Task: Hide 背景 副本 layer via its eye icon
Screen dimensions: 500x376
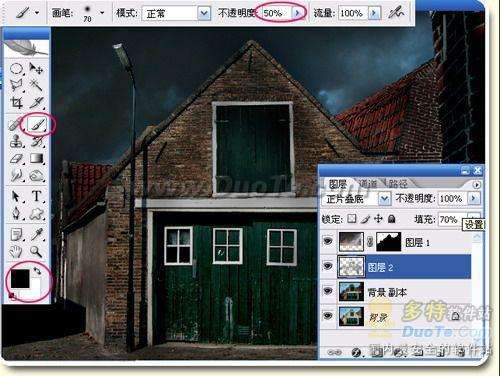Action: (x=328, y=291)
